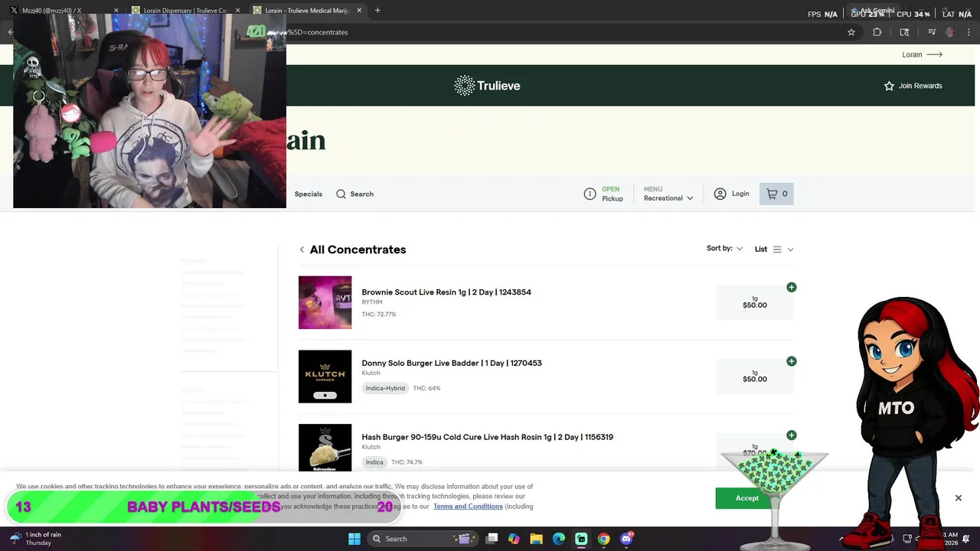Open the green Streamlabs taskbar app
Viewport: 980px width, 551px height.
click(x=581, y=539)
